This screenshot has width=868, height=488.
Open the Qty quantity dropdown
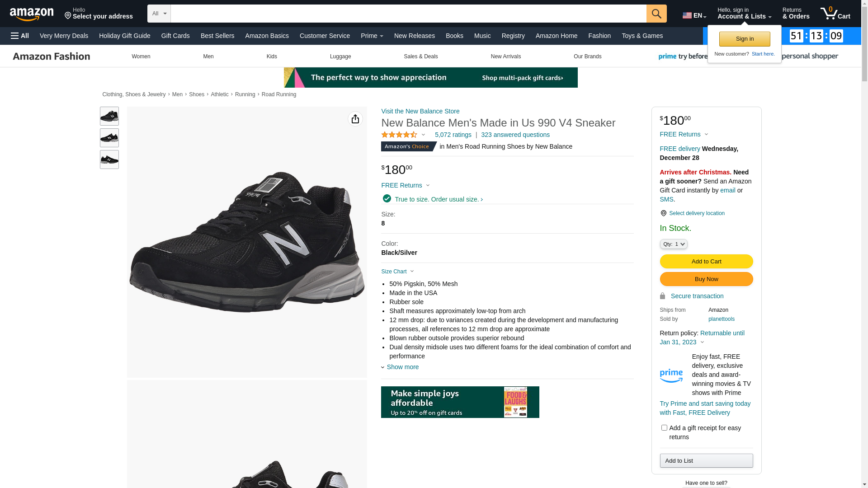click(674, 244)
